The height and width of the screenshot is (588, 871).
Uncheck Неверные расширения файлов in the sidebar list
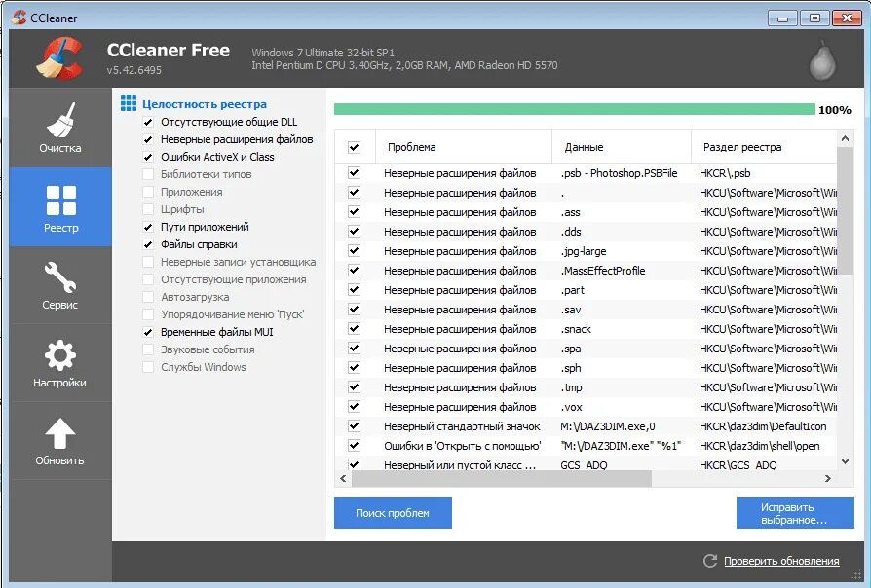pyautogui.click(x=148, y=139)
